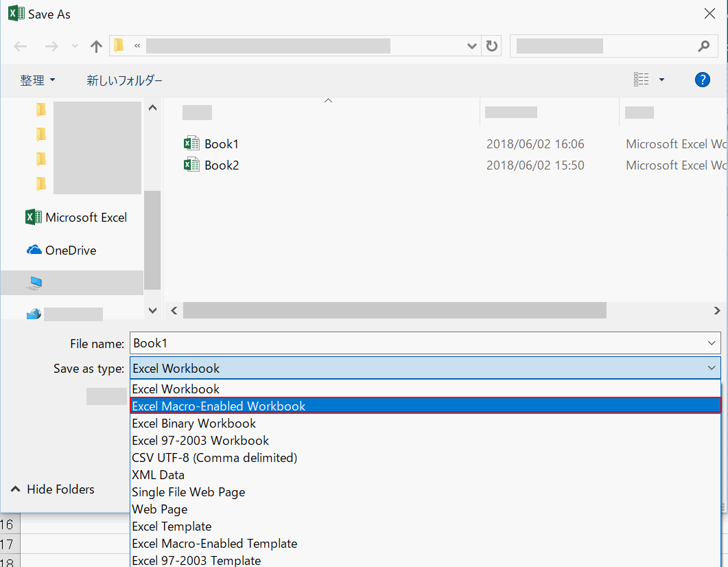This screenshot has height=567, width=728.
Task: Click the navigation pane scrollbar thumb
Action: pyautogui.click(x=152, y=240)
